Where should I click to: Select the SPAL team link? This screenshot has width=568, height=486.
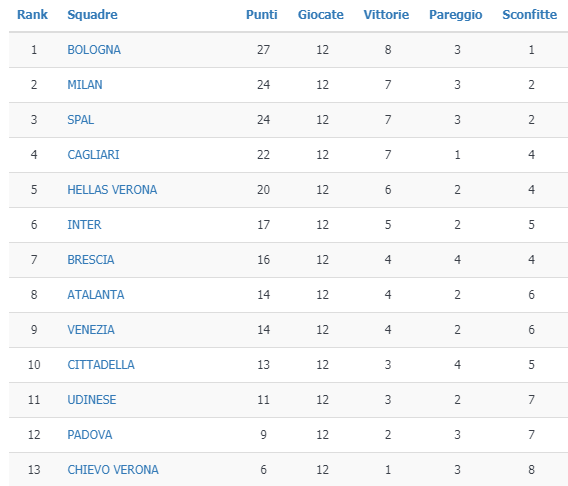click(x=80, y=120)
